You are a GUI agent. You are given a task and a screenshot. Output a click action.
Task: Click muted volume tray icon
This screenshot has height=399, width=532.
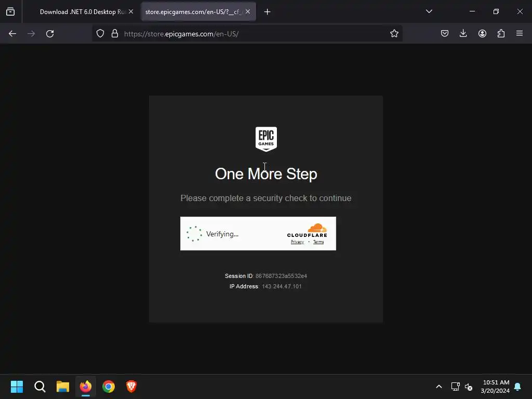tap(469, 387)
